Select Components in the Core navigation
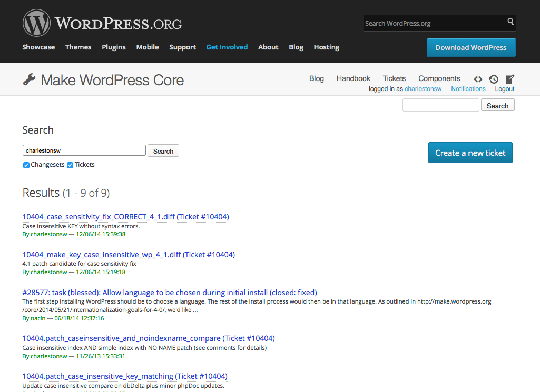Viewport: 540px width, 392px height. pos(439,78)
